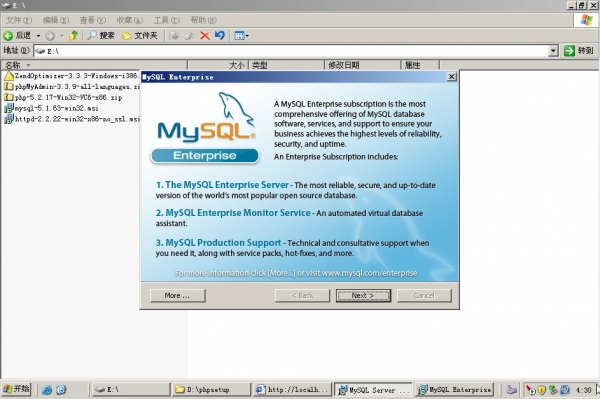Viewport: 600px width, 399px height.
Task: Click mysql-5.1.63-win32.msi file name
Action: point(56,108)
